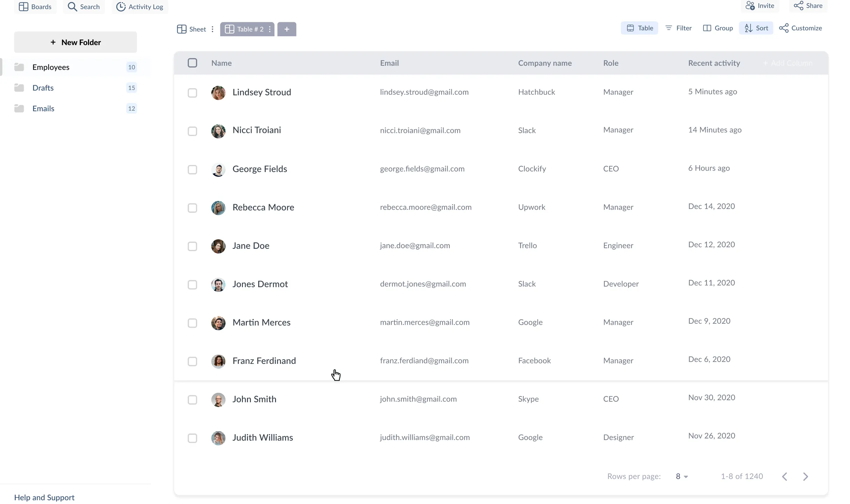Tick the checkbox for Lindsey Stroud
The width and height of the screenshot is (850, 504).
[192, 93]
